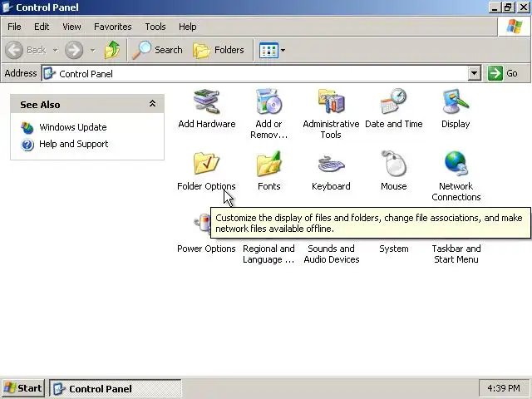
Task: Follow the Windows Update link
Action: click(73, 127)
